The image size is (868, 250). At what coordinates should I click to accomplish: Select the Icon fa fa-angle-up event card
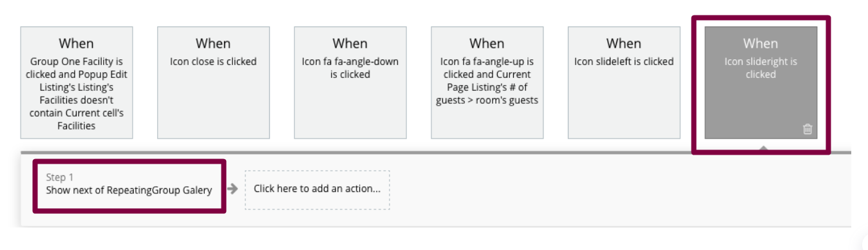pyautogui.click(x=487, y=82)
